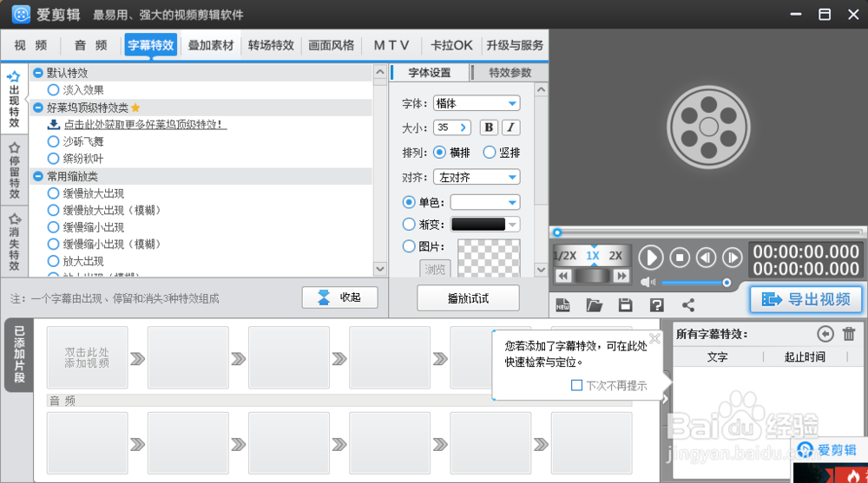Screen dimensions: 868x483
Task: Step to next frame button
Action: [x=732, y=258]
